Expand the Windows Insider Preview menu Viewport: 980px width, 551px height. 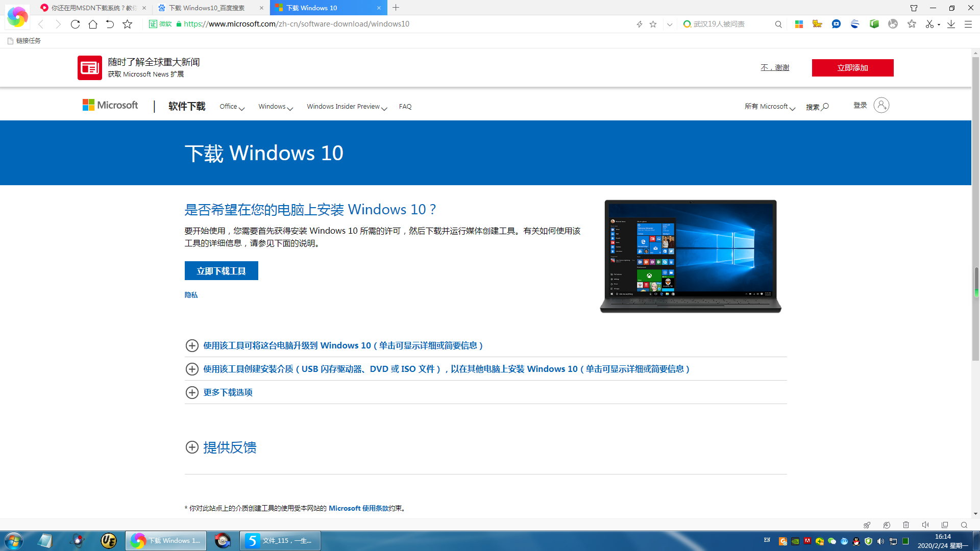[x=347, y=107]
